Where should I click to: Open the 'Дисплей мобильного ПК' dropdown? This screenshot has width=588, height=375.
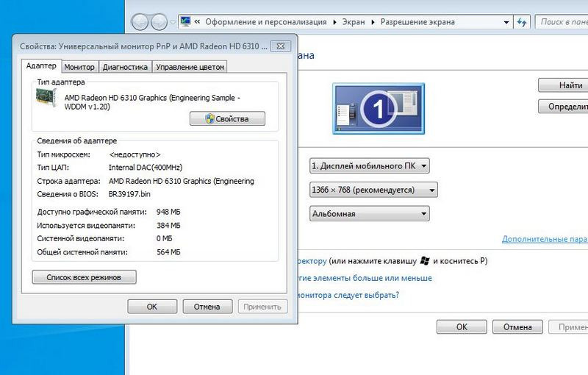point(370,165)
